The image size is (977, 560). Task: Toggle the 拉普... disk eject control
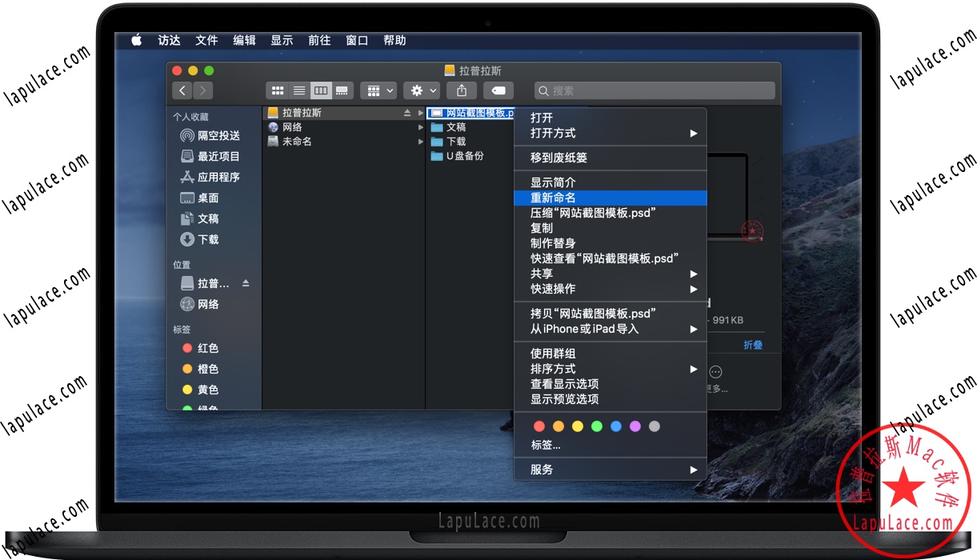tap(247, 283)
